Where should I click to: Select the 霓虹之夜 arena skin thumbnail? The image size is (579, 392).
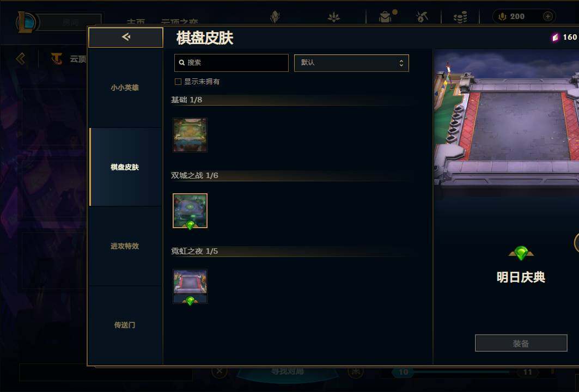tap(190, 286)
